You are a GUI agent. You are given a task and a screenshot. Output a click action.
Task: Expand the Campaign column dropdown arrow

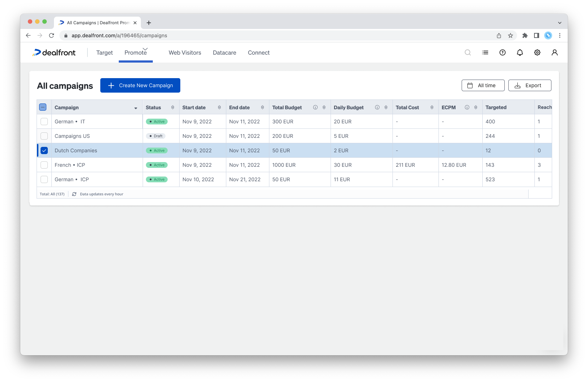136,108
